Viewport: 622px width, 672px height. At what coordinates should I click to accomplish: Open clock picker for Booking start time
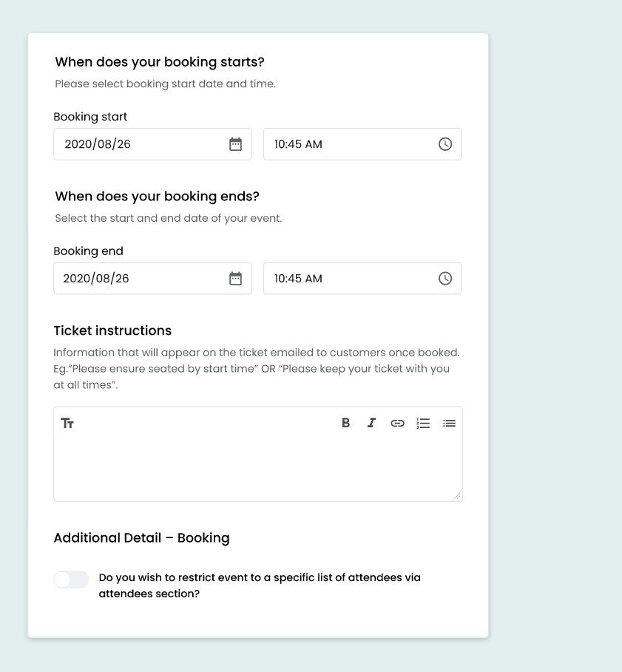tap(445, 144)
